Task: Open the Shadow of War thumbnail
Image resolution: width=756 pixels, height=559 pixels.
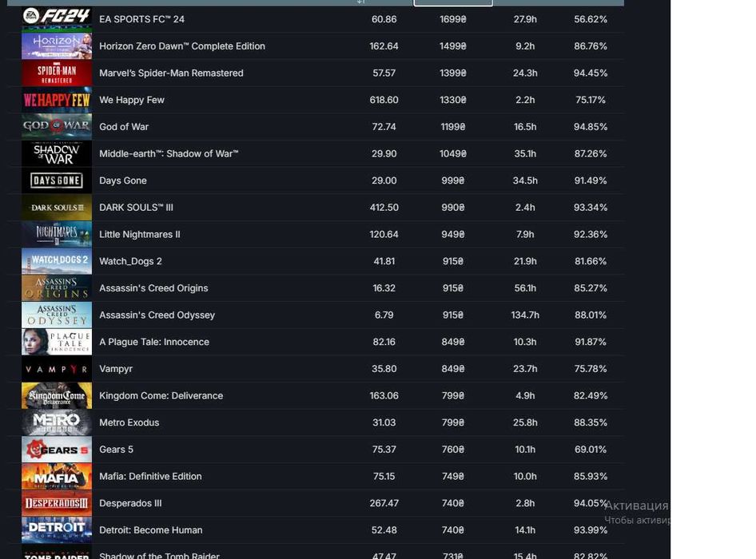Action: click(x=57, y=153)
